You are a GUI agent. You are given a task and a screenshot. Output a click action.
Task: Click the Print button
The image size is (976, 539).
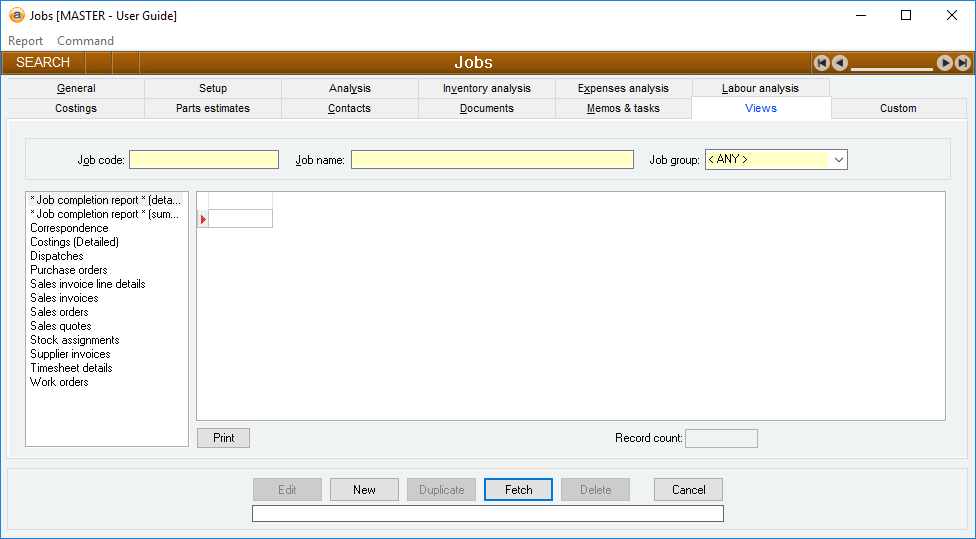[x=224, y=438]
